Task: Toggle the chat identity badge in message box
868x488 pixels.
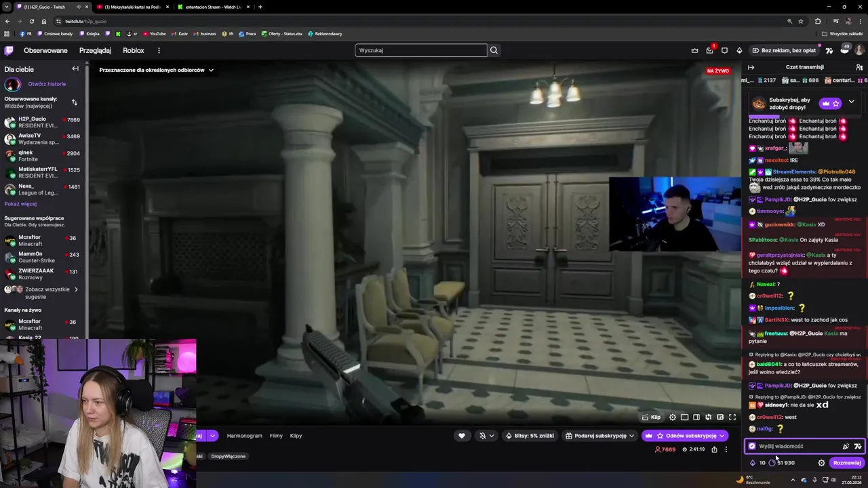Action: (752, 446)
